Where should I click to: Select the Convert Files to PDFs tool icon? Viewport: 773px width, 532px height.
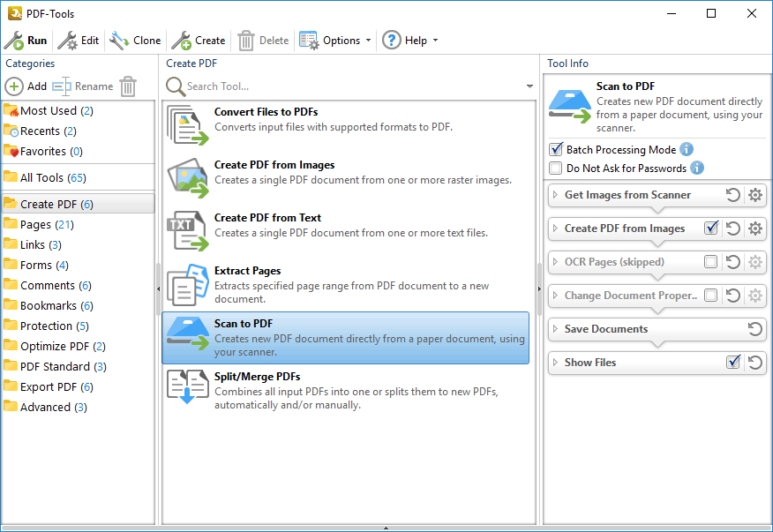pos(187,125)
